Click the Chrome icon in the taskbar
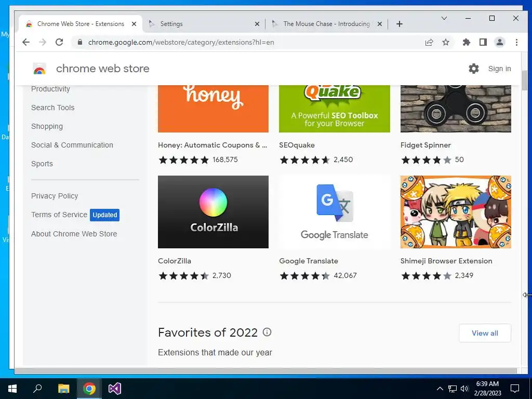This screenshot has width=532, height=399. [x=89, y=389]
